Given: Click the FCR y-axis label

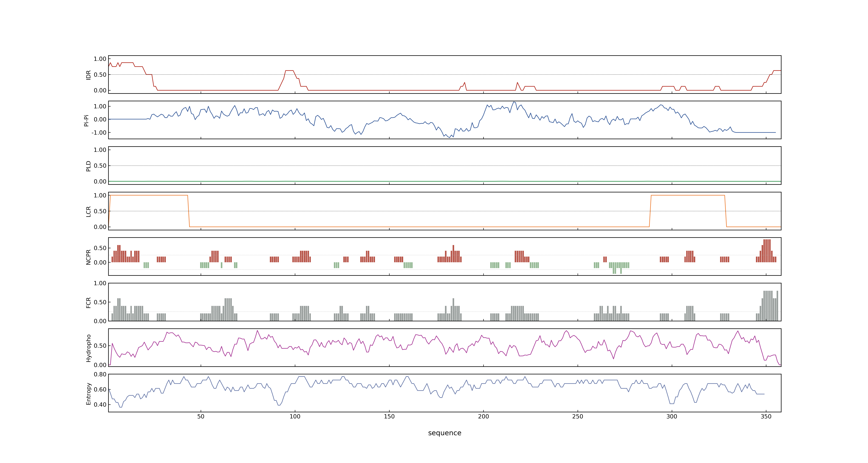Looking at the screenshot, I should [x=89, y=303].
